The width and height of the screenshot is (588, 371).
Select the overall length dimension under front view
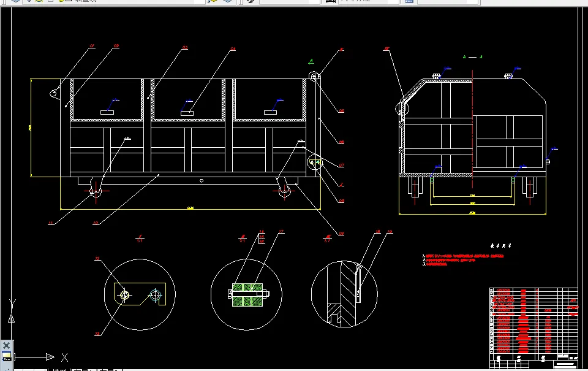190,208
